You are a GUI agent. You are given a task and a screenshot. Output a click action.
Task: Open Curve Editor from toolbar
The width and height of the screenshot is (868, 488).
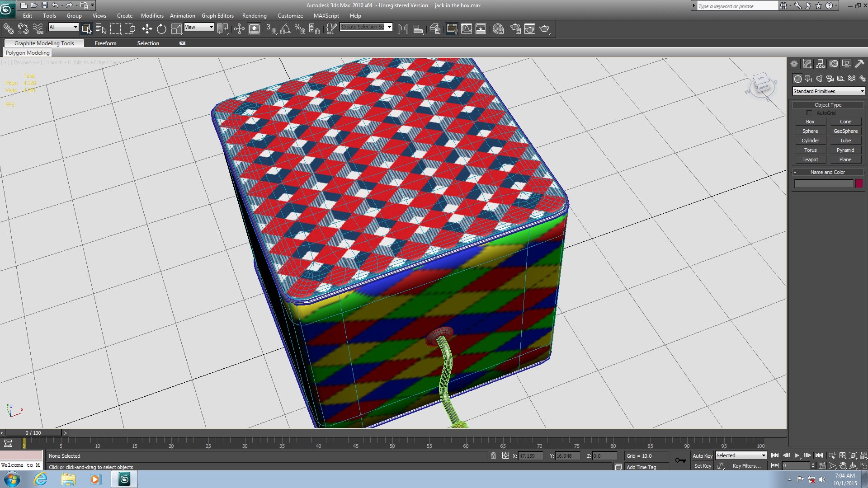466,29
